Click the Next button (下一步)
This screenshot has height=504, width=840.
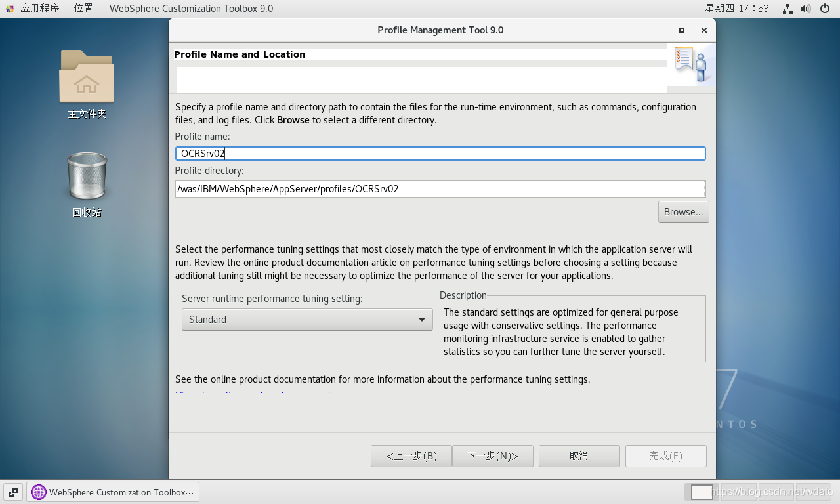pyautogui.click(x=492, y=456)
